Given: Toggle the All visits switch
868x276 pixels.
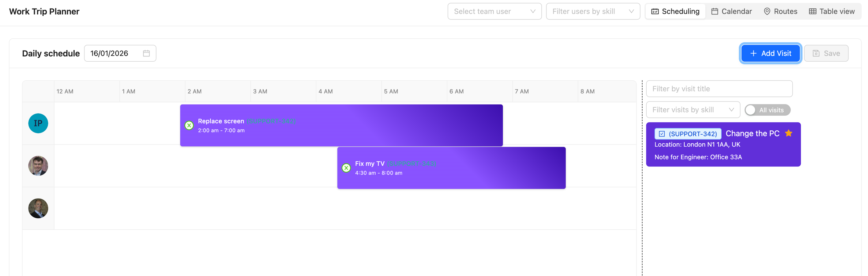Looking at the screenshot, I should [x=767, y=110].
